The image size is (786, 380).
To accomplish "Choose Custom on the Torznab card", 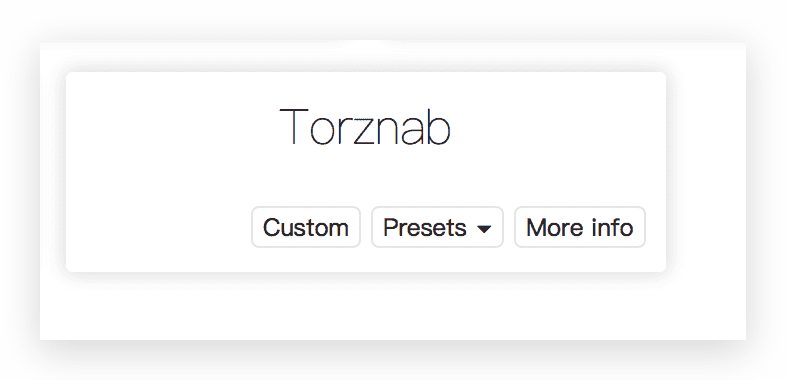I will (306, 227).
